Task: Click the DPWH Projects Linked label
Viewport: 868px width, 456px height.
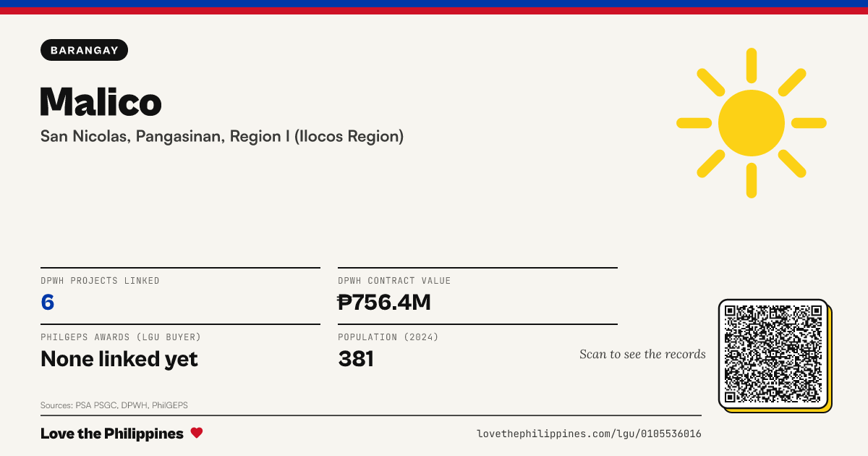Action: point(100,281)
